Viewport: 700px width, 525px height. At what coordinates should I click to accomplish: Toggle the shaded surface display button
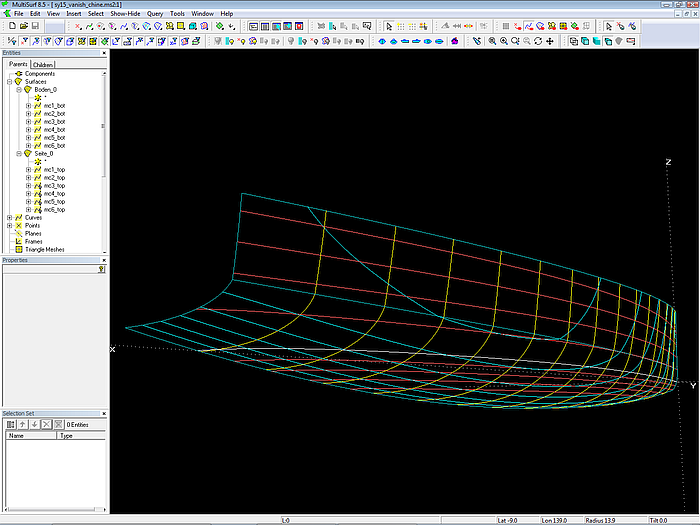pyautogui.click(x=597, y=41)
